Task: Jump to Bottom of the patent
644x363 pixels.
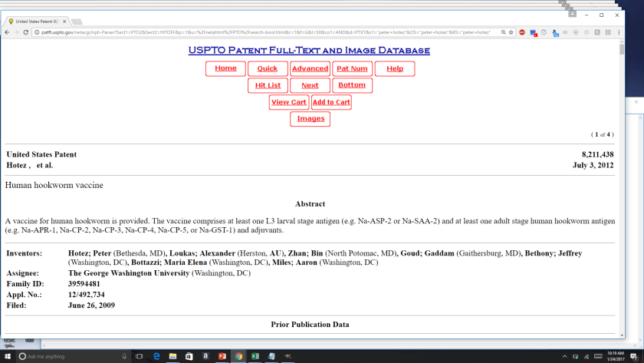Action: (352, 84)
